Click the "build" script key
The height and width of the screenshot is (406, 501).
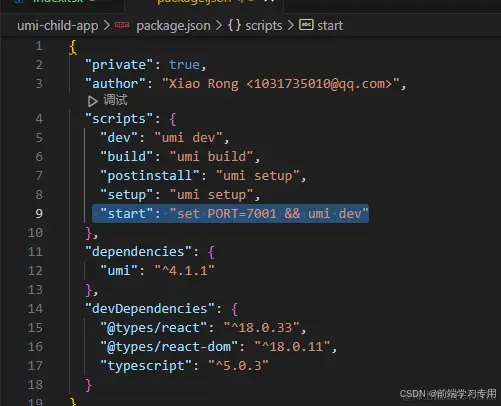tap(127, 157)
